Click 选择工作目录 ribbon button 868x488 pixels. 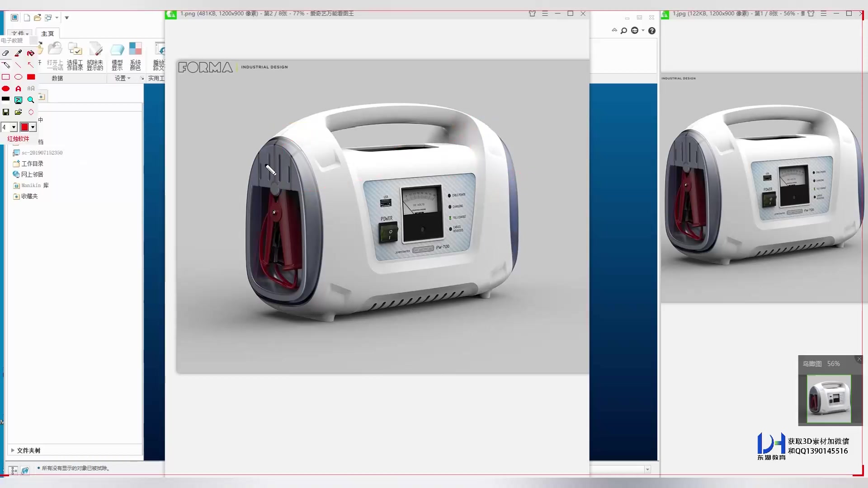click(75, 56)
